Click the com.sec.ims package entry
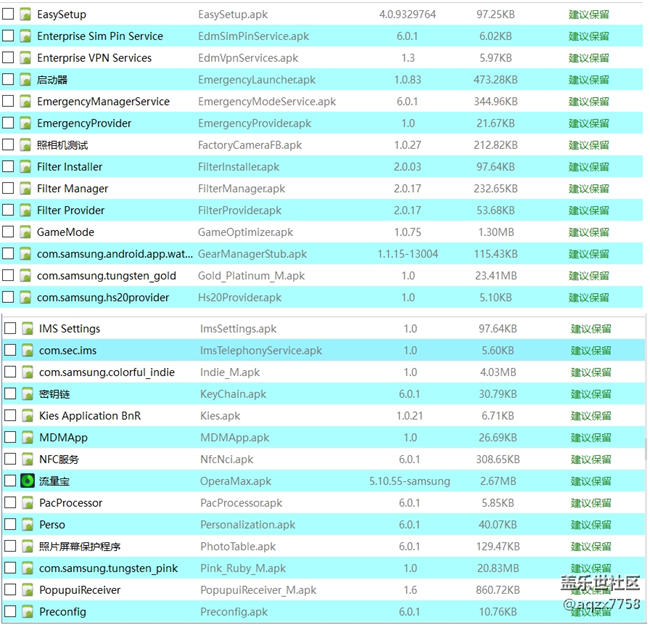 (x=68, y=350)
